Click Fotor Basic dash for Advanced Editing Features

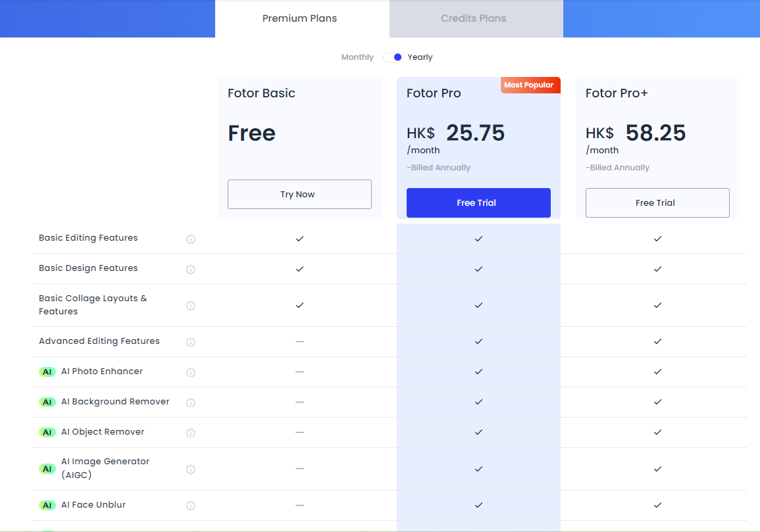click(299, 341)
